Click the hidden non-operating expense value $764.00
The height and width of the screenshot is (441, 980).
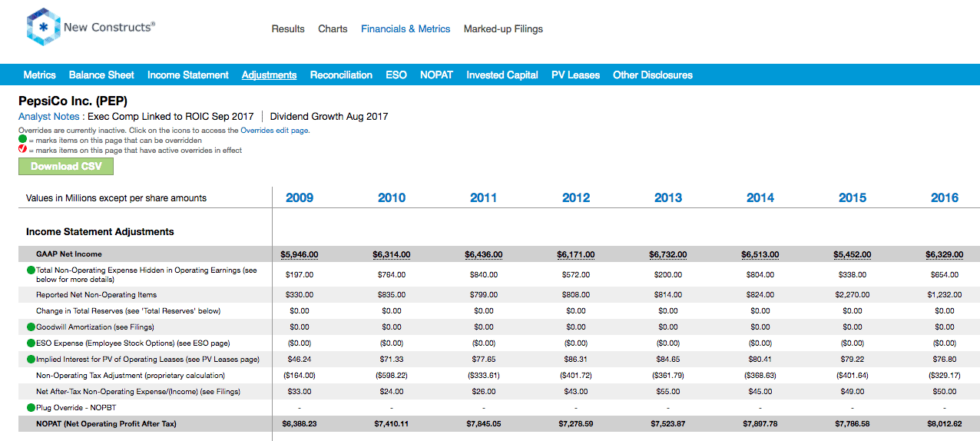392,275
